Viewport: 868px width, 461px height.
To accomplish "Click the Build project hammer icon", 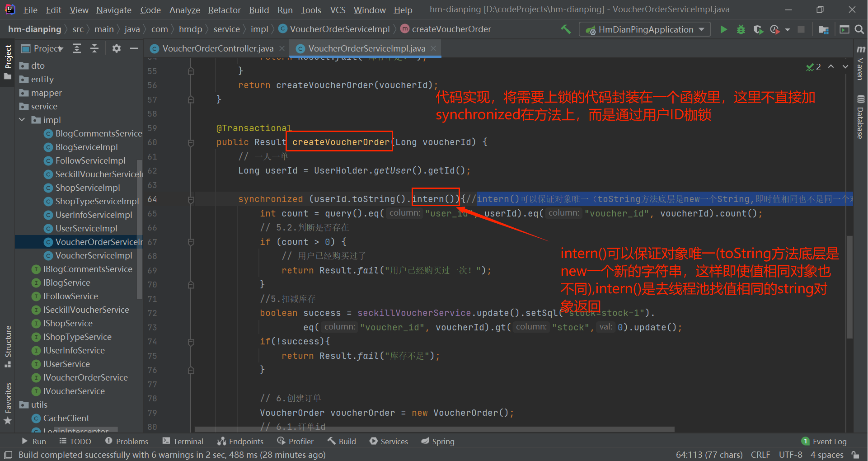I will [566, 29].
